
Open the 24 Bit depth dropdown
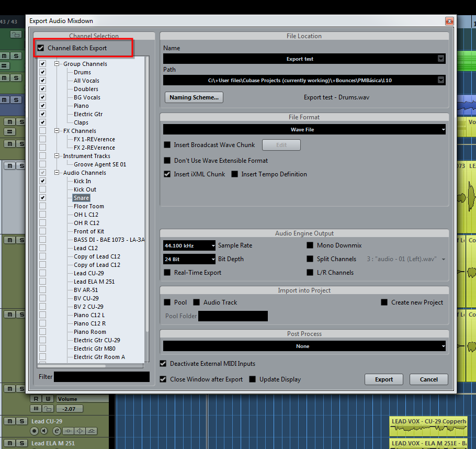[x=189, y=259]
